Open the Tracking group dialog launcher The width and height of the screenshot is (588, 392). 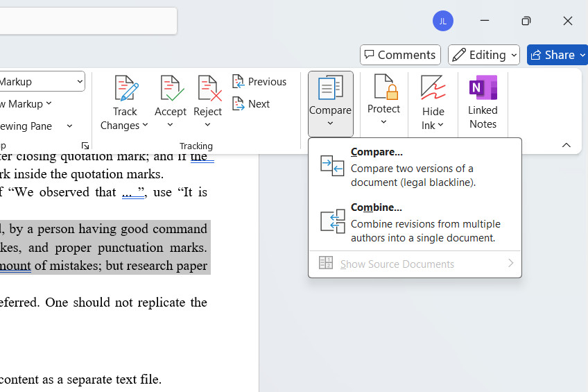click(85, 146)
